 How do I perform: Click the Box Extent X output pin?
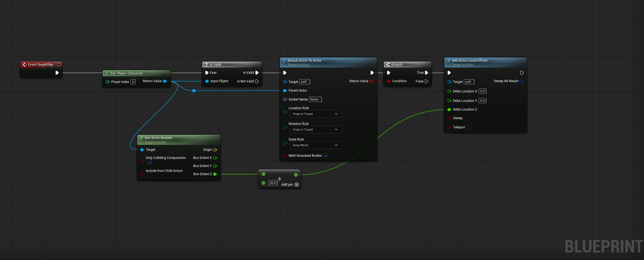215,158
